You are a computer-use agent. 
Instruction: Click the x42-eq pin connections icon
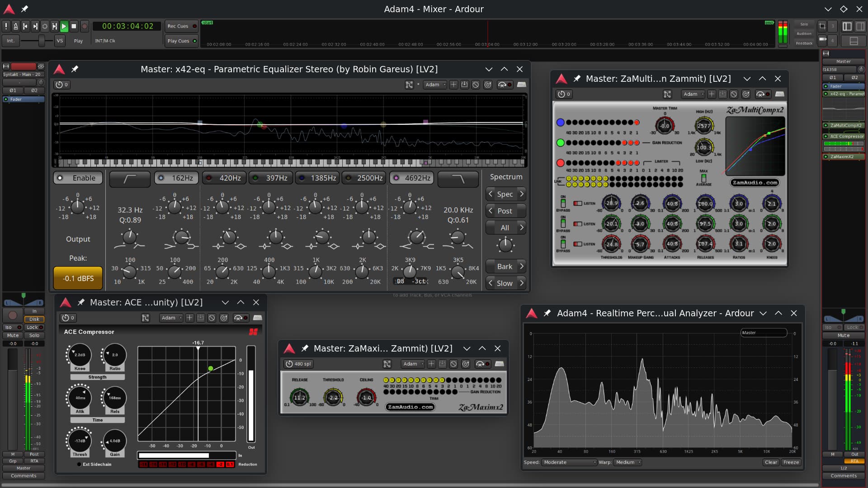pyautogui.click(x=409, y=84)
